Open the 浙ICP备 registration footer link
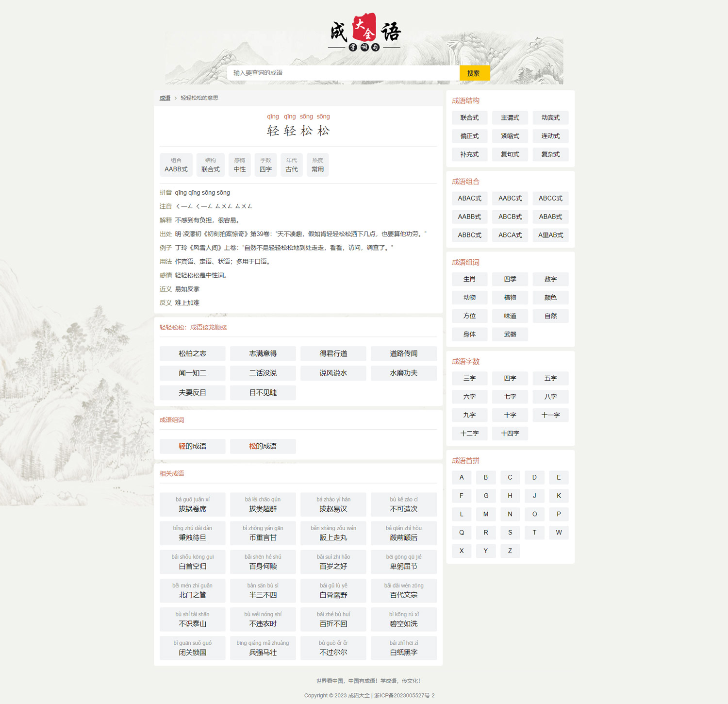728x704 pixels. (404, 695)
